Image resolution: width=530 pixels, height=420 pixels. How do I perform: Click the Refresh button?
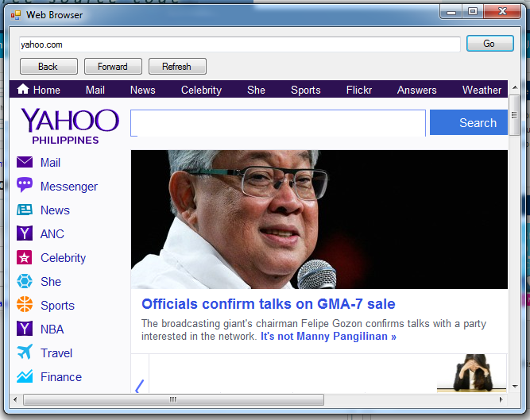177,66
